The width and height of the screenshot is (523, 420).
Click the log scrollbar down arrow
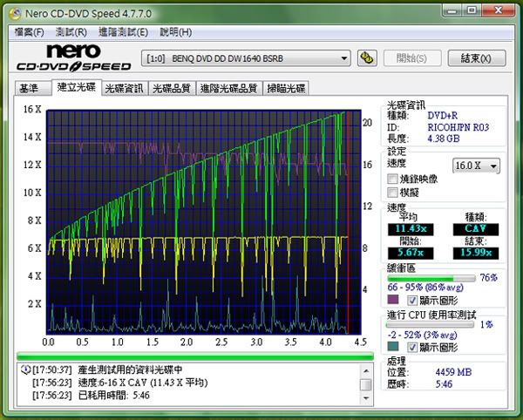click(x=366, y=398)
